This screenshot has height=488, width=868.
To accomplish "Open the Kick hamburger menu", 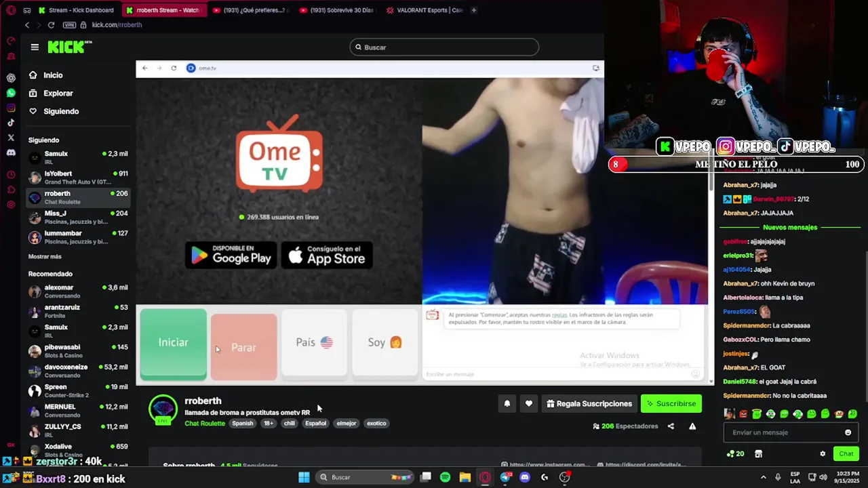I will [x=35, y=47].
